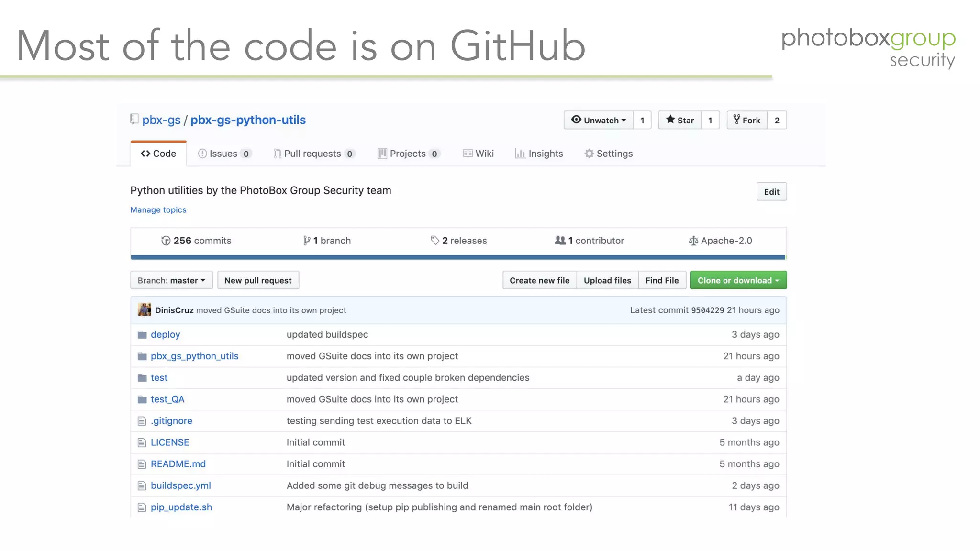This screenshot has height=551, width=980.
Task: Open the Settings tab
Action: (x=609, y=154)
